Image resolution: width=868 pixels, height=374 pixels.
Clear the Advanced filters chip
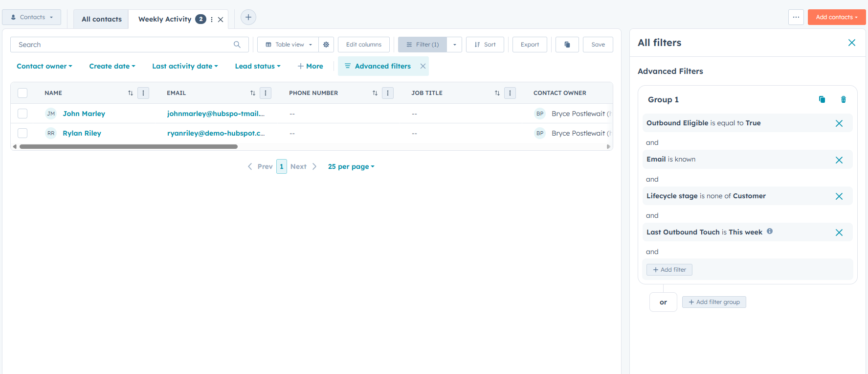tap(423, 66)
